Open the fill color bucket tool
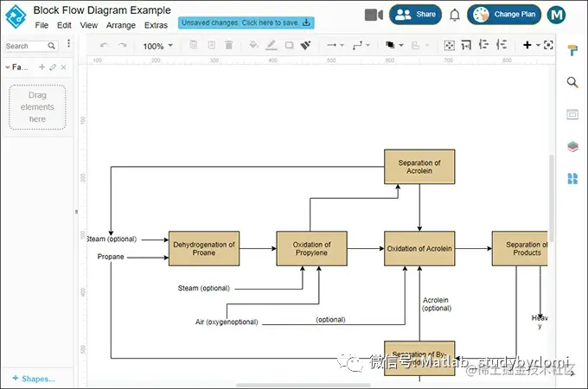The width and height of the screenshot is (588, 389). point(254,45)
